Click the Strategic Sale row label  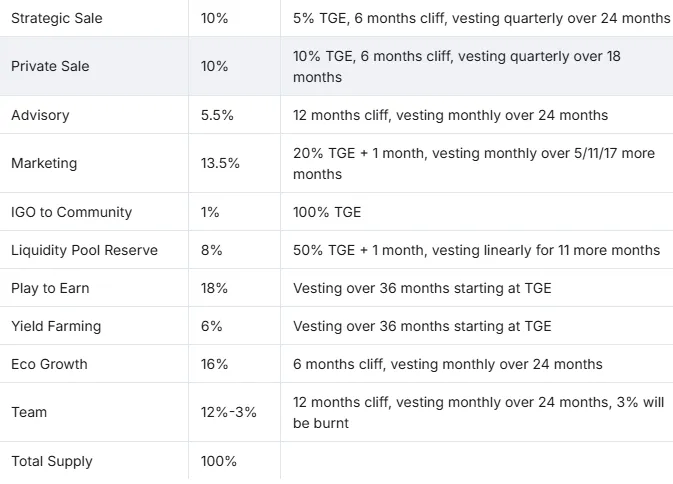(56, 19)
